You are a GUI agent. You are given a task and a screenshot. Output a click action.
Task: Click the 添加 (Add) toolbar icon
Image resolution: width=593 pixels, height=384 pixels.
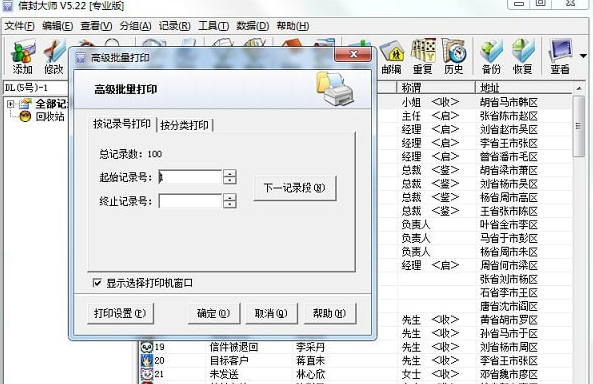coord(23,57)
